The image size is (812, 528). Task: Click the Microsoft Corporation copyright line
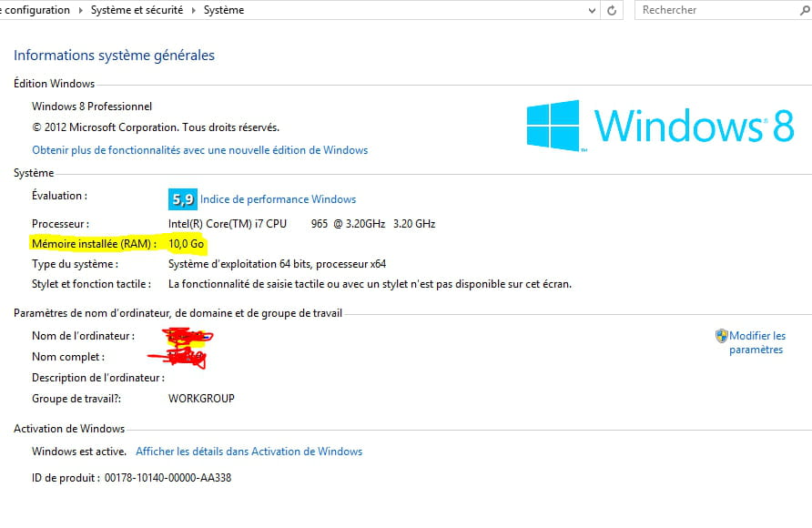pyautogui.click(x=156, y=127)
